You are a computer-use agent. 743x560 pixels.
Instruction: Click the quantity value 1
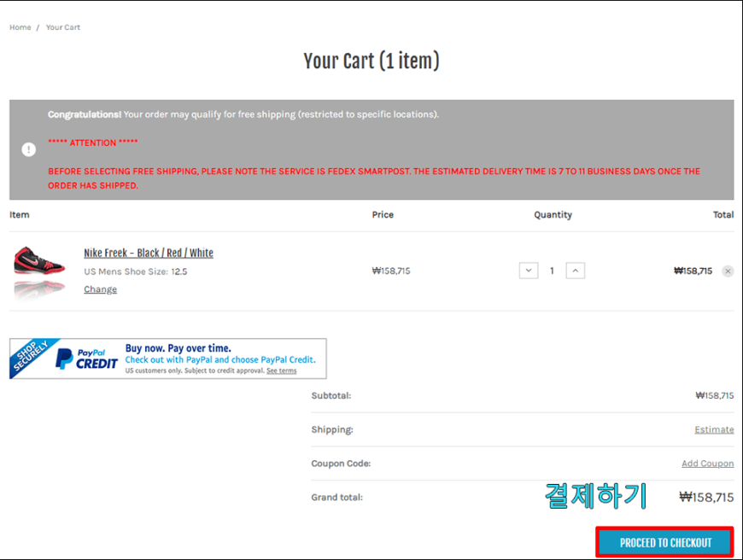pyautogui.click(x=552, y=271)
